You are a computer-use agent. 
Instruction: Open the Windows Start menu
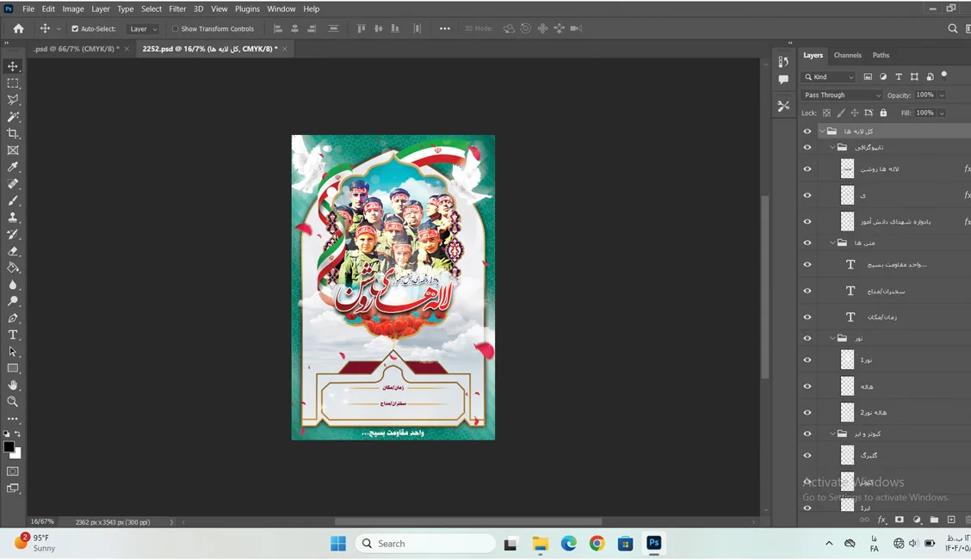point(338,544)
